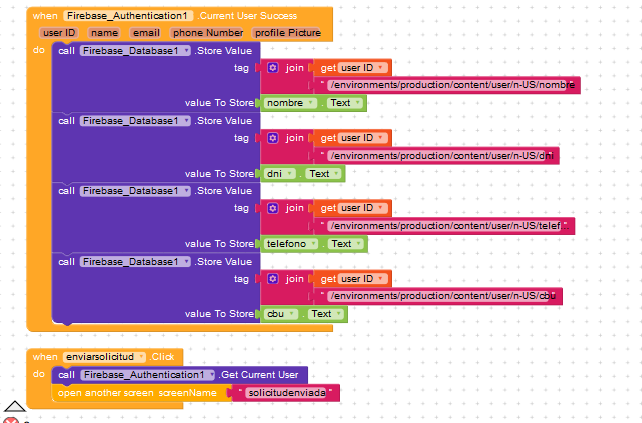Select the name event parameter
This screenshot has height=423, width=642.
(104, 33)
